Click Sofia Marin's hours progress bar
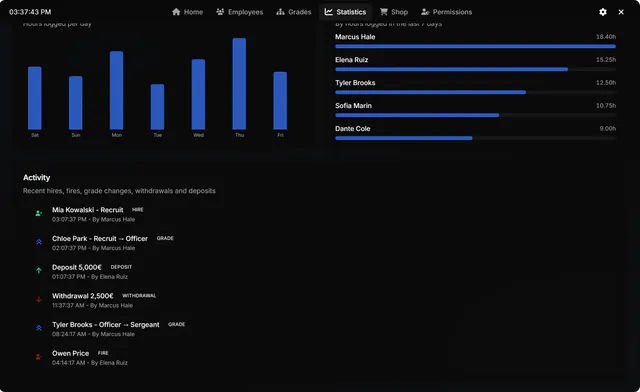The image size is (640, 392). click(x=476, y=115)
